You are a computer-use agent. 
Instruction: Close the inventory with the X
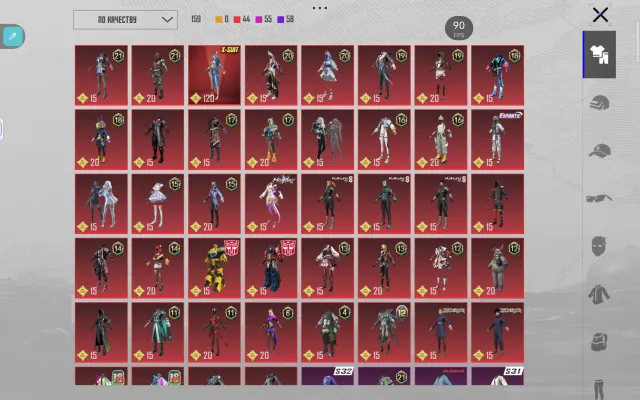(x=600, y=15)
